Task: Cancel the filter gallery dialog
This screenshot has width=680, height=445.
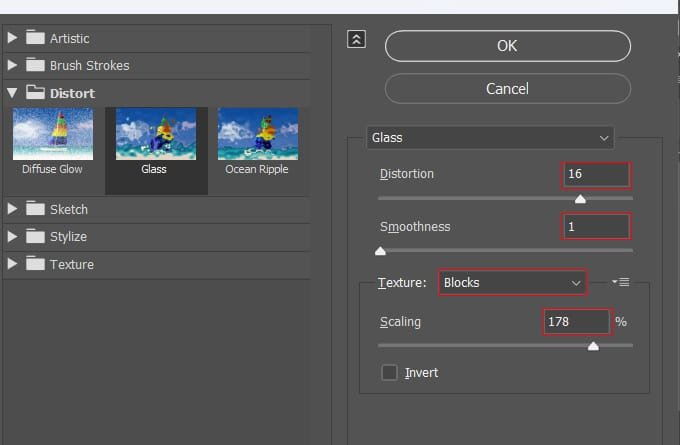Action: click(x=507, y=89)
